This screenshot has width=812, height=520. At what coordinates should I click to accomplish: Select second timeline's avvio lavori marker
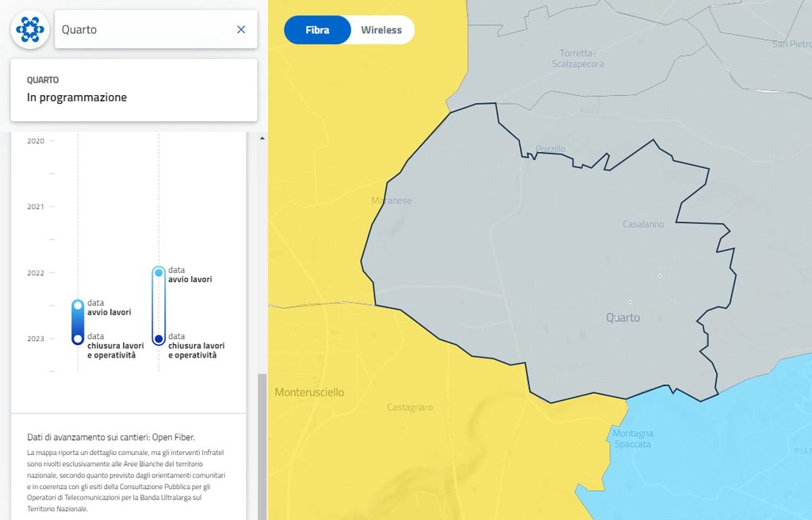click(x=159, y=273)
